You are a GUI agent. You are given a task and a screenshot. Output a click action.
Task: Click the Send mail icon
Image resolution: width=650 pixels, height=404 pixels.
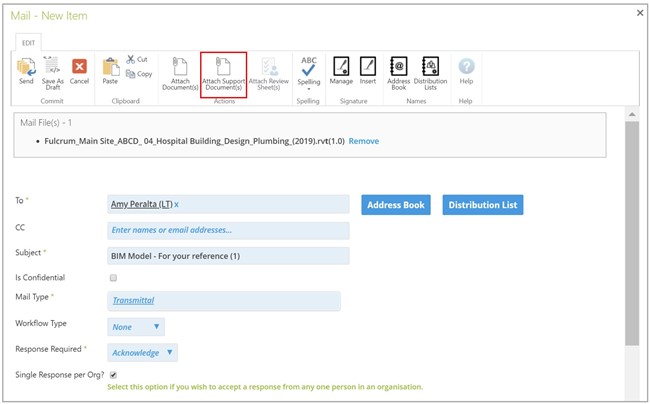pos(26,68)
